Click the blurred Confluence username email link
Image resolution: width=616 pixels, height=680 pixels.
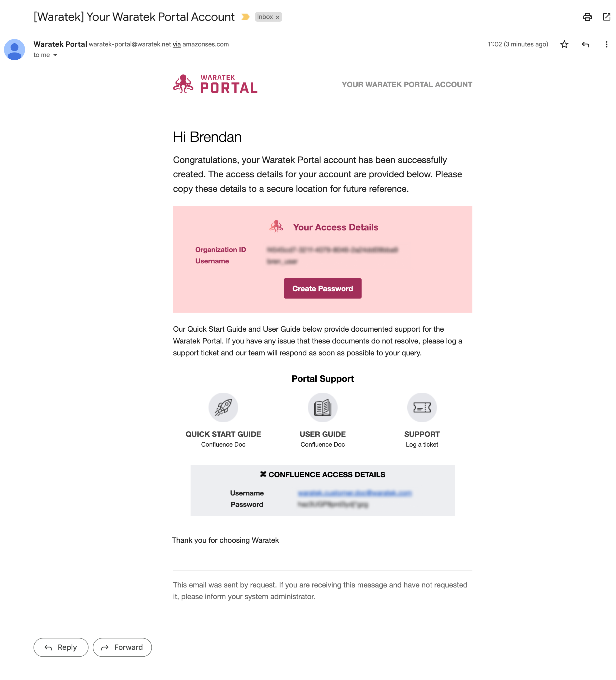point(355,493)
